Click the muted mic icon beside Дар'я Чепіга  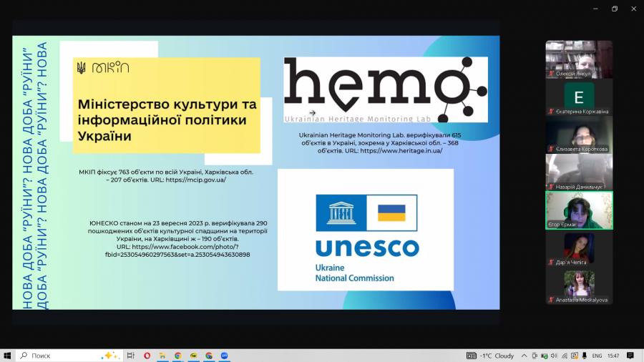pos(551,263)
